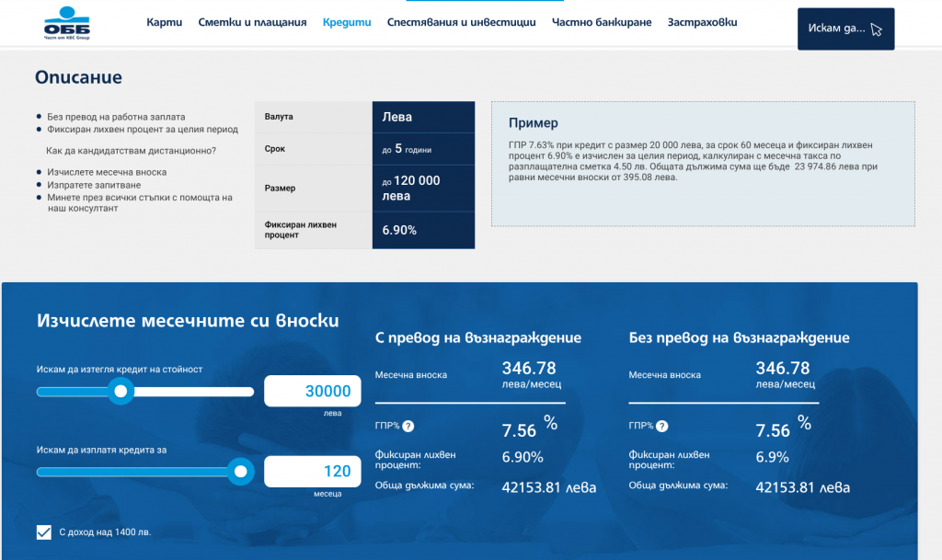Click the loan amount slider handle
The image size is (942, 560).
tap(121, 392)
